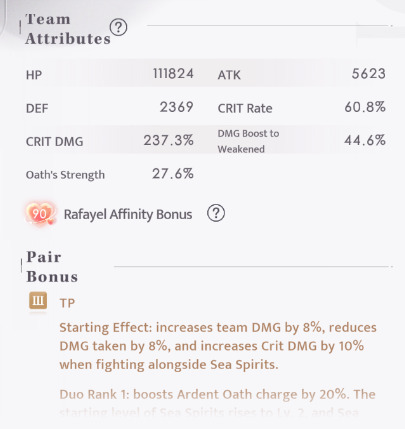Select the Duo Rank 1 description text
The height and width of the screenshot is (429, 405).
[x=217, y=403]
